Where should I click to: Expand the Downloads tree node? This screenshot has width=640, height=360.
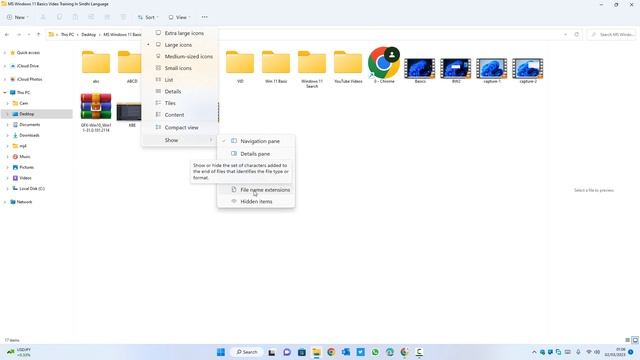[7, 135]
